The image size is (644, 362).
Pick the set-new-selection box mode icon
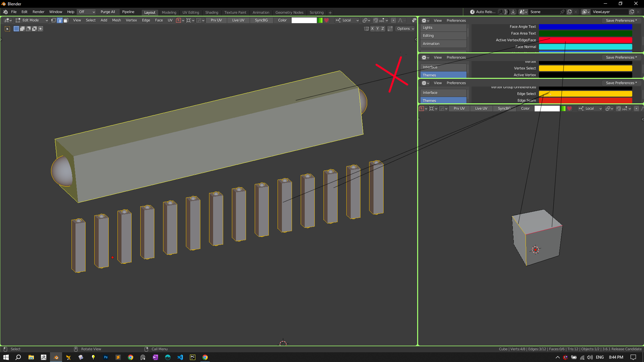click(16, 29)
